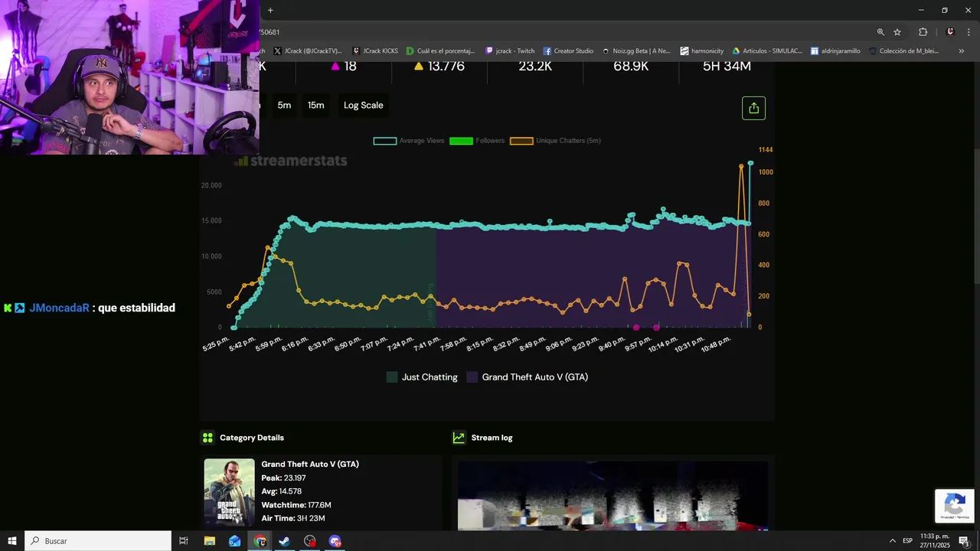980x551 pixels.
Task: Click the Grand Theft Auto V swatch
Action: [472, 377]
